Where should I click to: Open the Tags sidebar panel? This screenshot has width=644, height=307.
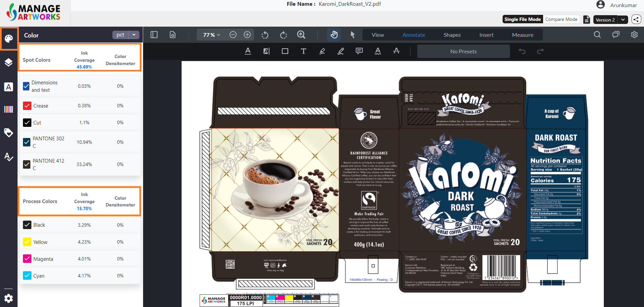coord(9,133)
